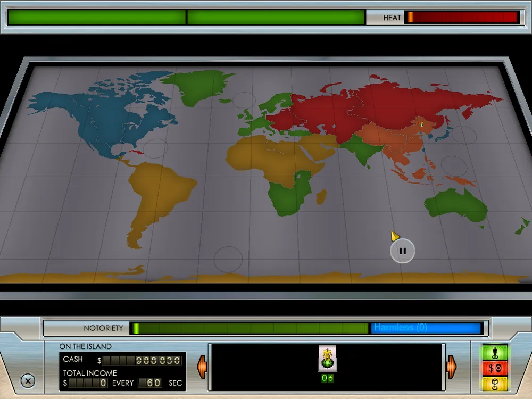Click the TOTAL INCOME dollar counter
This screenshot has width=532, height=399.
point(88,383)
